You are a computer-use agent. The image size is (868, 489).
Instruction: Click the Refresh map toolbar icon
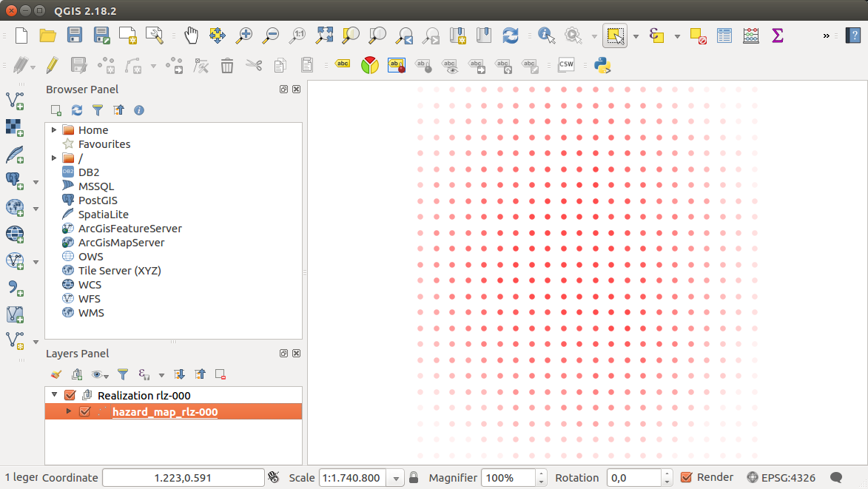click(511, 35)
